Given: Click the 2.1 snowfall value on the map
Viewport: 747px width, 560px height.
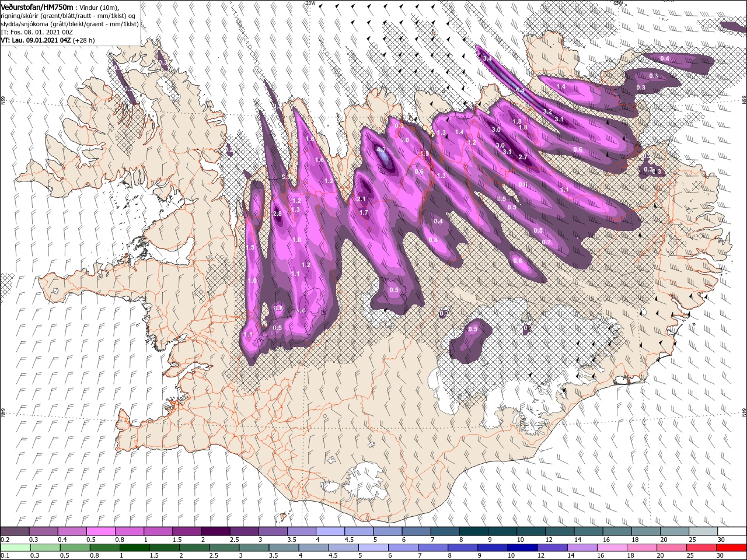Looking at the screenshot, I should 361,199.
